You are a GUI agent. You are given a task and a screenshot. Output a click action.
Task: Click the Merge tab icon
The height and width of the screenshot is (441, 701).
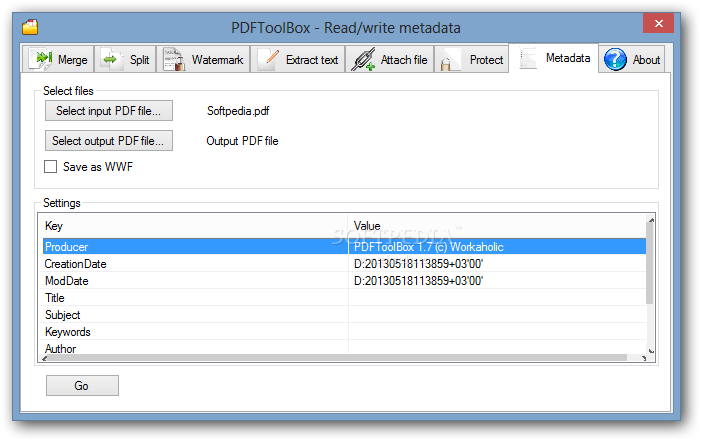pyautogui.click(x=41, y=59)
